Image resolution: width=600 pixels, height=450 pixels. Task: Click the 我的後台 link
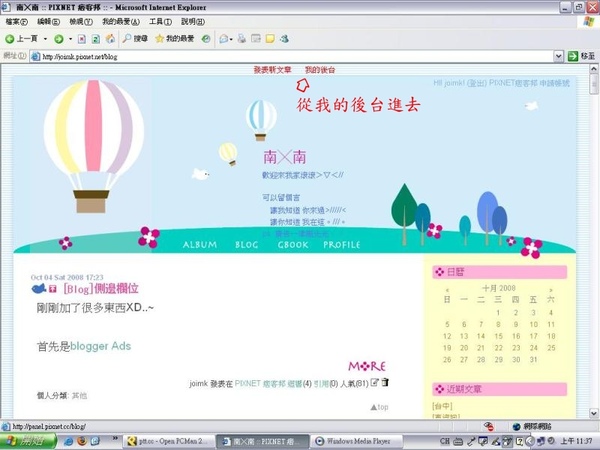[x=320, y=70]
